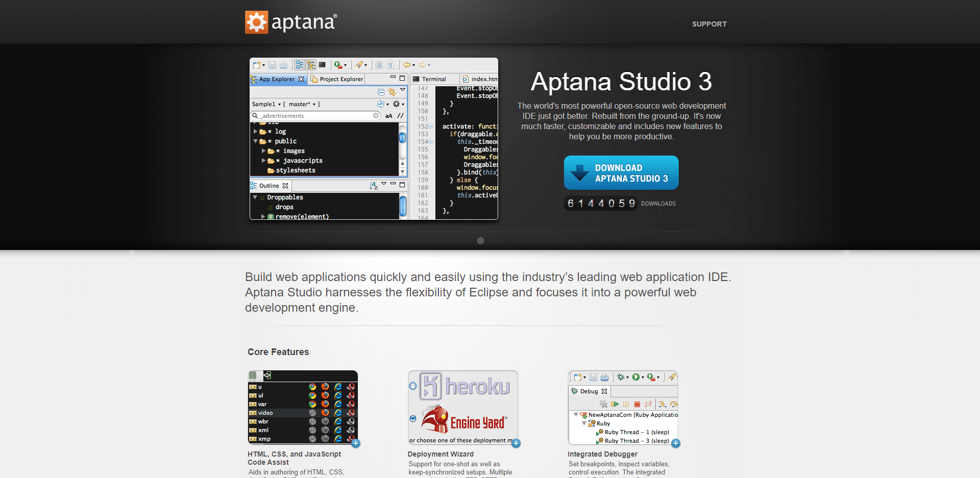Image resolution: width=980 pixels, height=478 pixels.
Task: Click the plus icon on Code Assist thumbnail
Action: coord(356,443)
